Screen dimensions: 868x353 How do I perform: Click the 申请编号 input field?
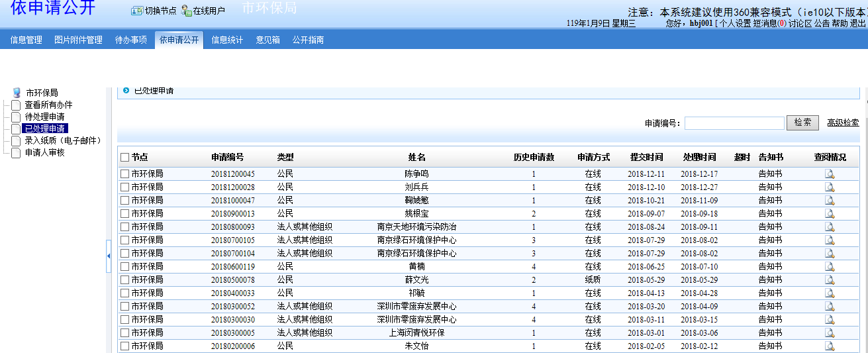click(x=734, y=123)
